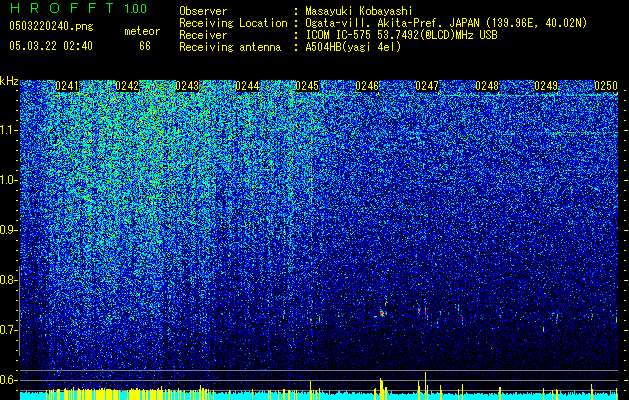Click time marker 0247 on spectrogram
The image size is (629, 400).
(x=427, y=86)
